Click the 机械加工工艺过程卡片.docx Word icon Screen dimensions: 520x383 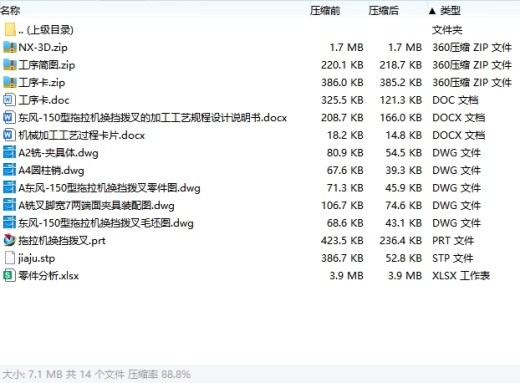click(9, 135)
